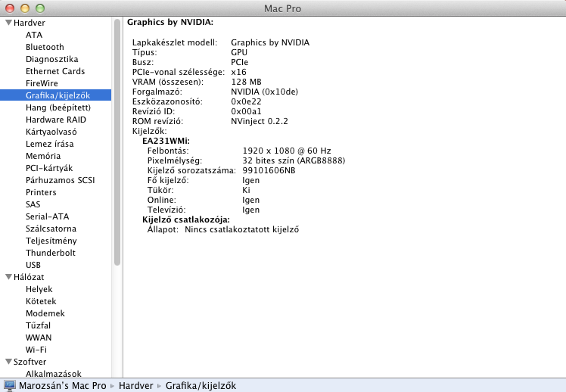Open Szálcsatorna in the sidebar

(51, 229)
